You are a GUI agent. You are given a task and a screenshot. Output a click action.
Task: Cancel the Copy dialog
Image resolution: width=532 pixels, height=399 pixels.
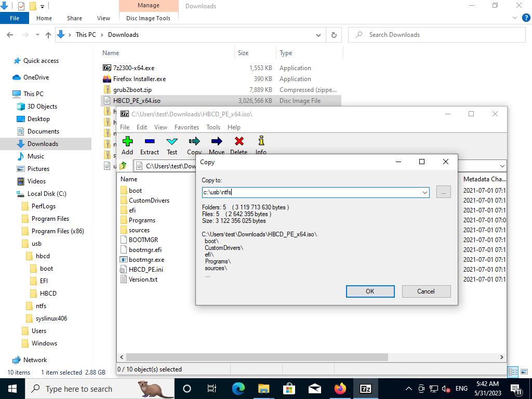(425, 291)
